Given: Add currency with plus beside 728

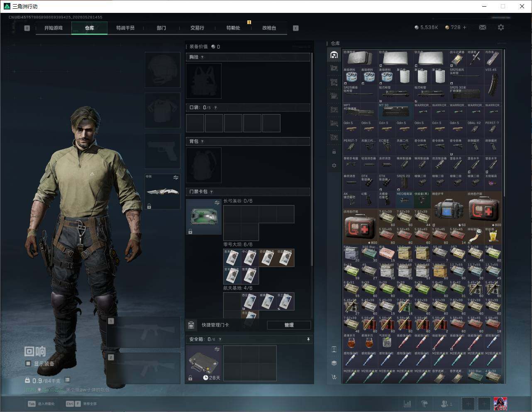Looking at the screenshot, I should pyautogui.click(x=464, y=27).
